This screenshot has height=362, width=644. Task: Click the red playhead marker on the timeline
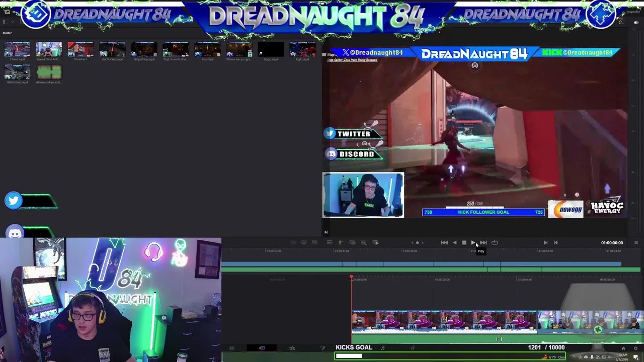[x=351, y=278]
